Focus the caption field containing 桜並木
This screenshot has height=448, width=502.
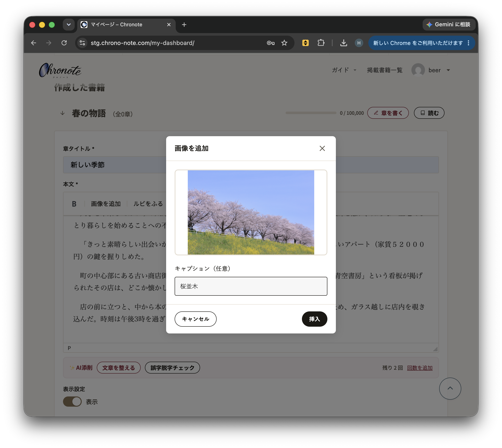pos(251,286)
